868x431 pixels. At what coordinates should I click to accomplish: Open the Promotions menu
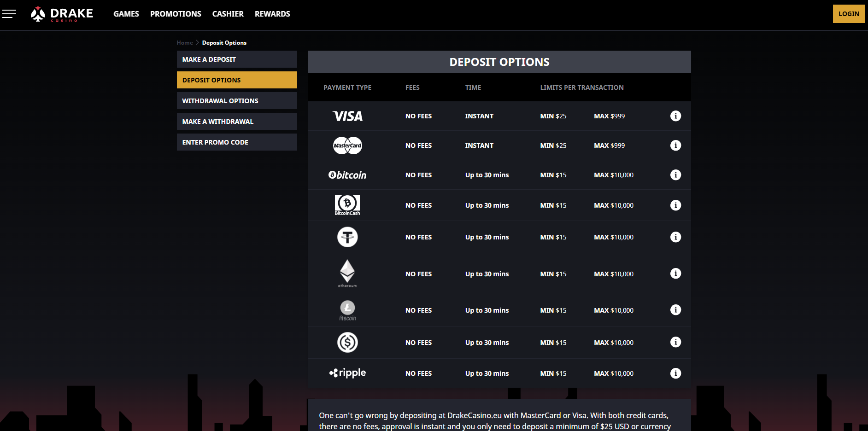pos(176,14)
